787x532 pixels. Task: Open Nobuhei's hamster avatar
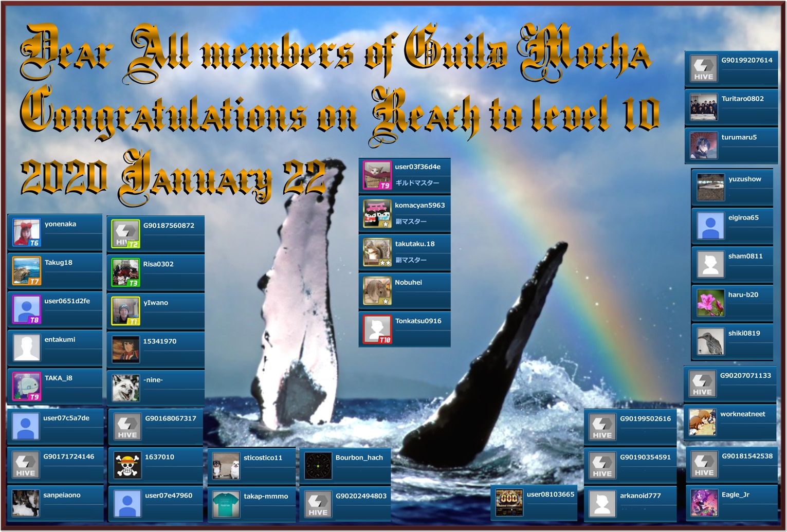coord(377,291)
